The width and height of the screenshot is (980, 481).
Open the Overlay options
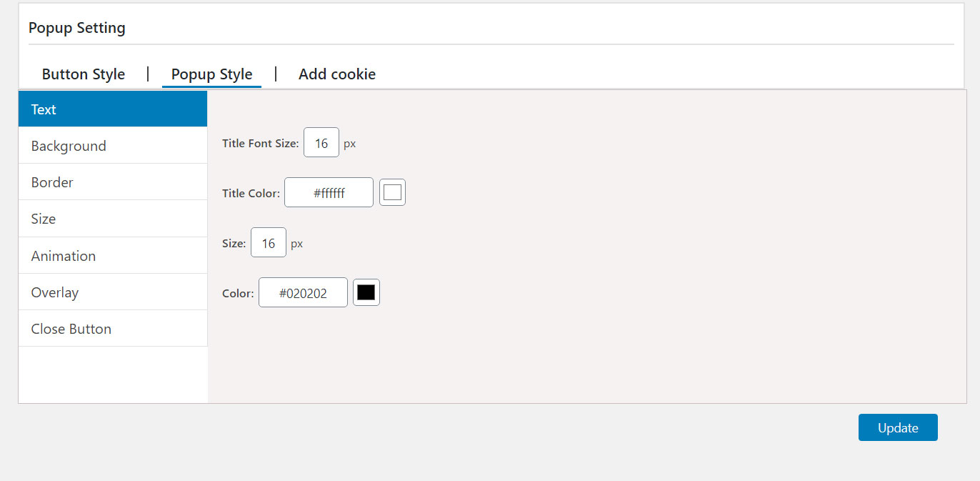pos(113,292)
